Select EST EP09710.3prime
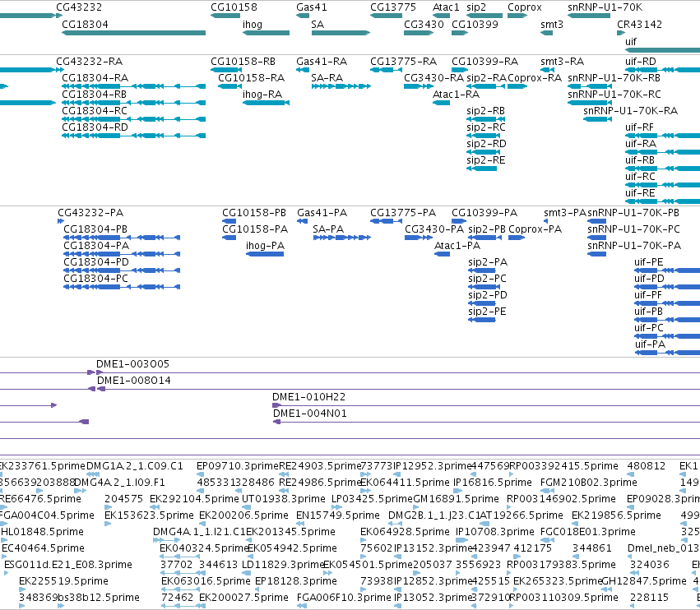Image resolution: width=700 pixels, height=610 pixels. click(238, 466)
